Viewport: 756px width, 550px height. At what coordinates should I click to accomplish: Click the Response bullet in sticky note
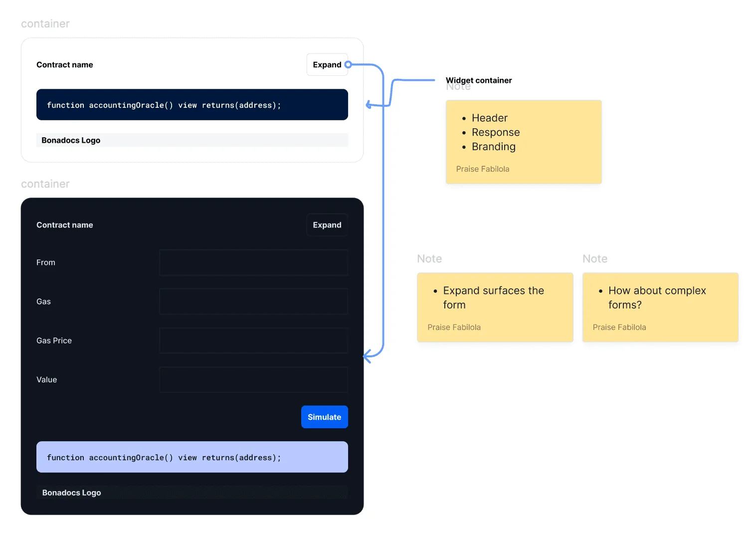point(496,132)
